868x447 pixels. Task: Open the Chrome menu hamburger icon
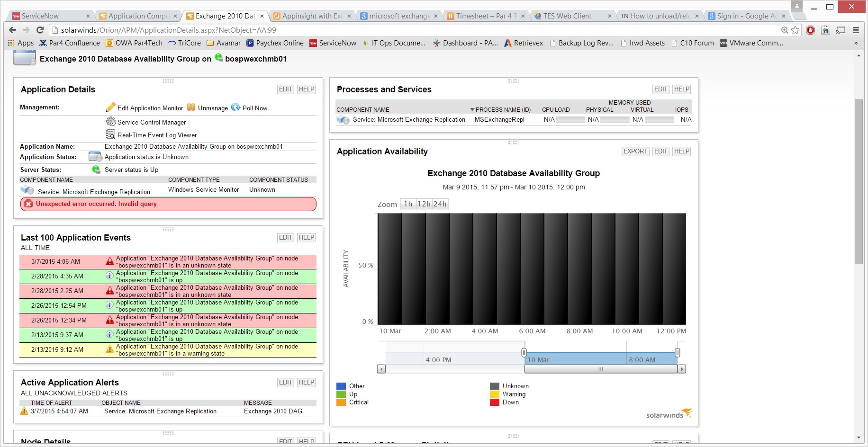pyautogui.click(x=856, y=30)
